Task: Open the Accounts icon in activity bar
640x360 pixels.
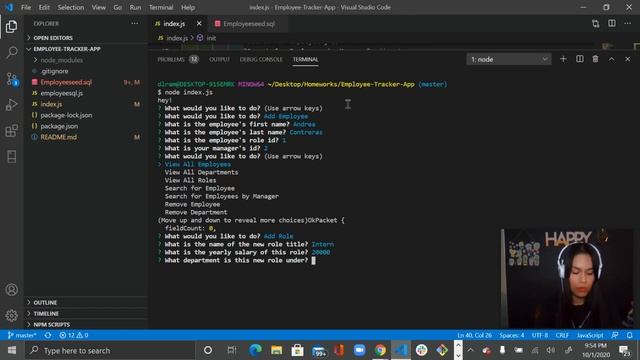Action: [11, 290]
